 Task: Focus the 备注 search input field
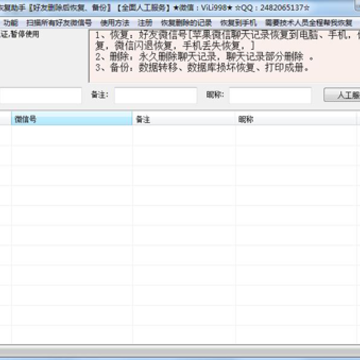[156, 96]
